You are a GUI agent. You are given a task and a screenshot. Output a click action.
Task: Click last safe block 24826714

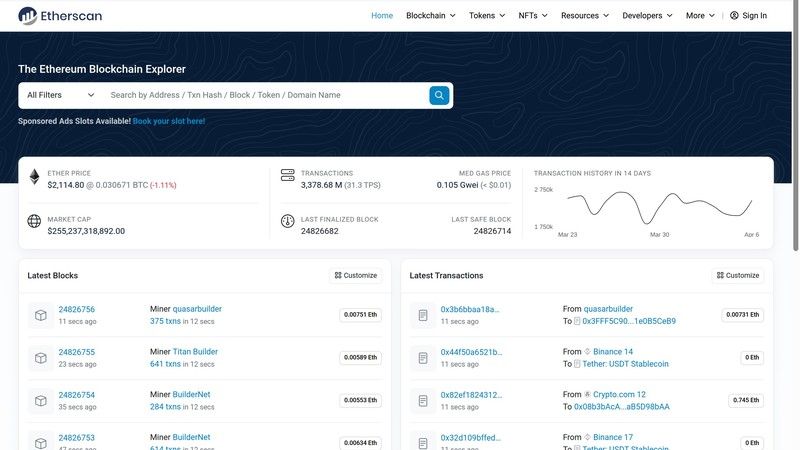pos(492,231)
